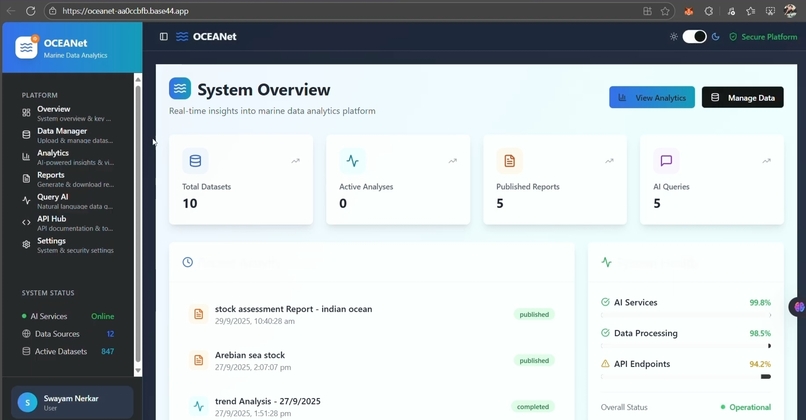This screenshot has height=420, width=806.
Task: Click Data Sources count in sidebar
Action: tap(110, 334)
